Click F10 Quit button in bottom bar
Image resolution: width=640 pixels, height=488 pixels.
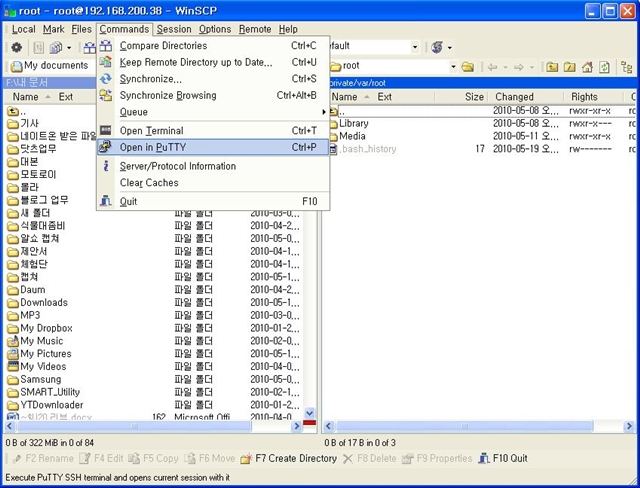point(503,459)
